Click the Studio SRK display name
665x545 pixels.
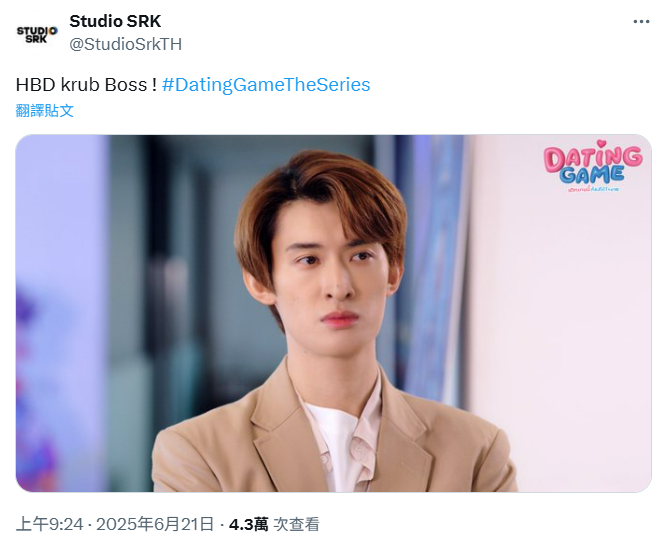(115, 21)
